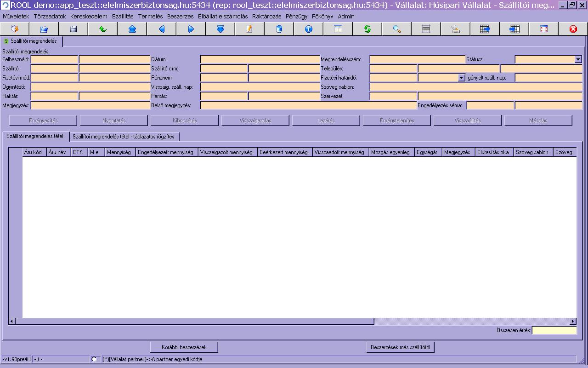Click the open folder toolbar icon
Viewport: 588px width, 368px height.
44,29
